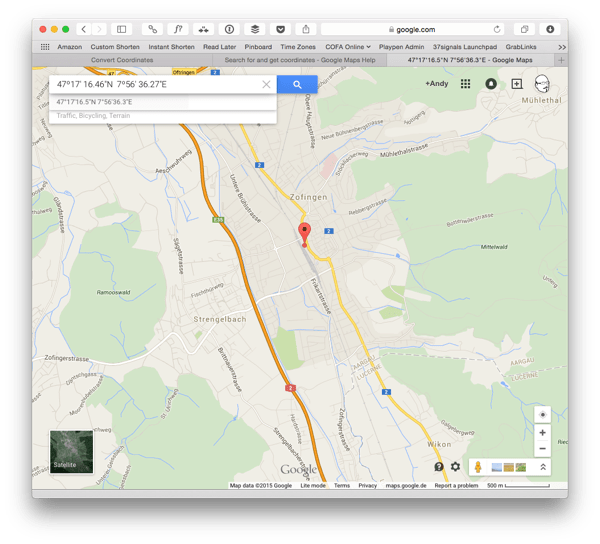Screen dimensions: 600x544
Task: Open the bookmarks grid Top Sites icon
Action: [45, 47]
